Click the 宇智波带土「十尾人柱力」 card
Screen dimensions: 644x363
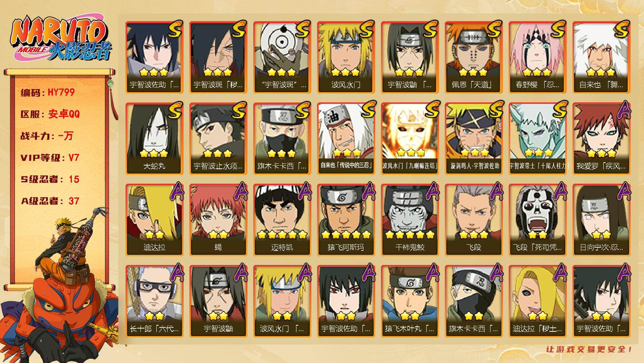[537, 138]
